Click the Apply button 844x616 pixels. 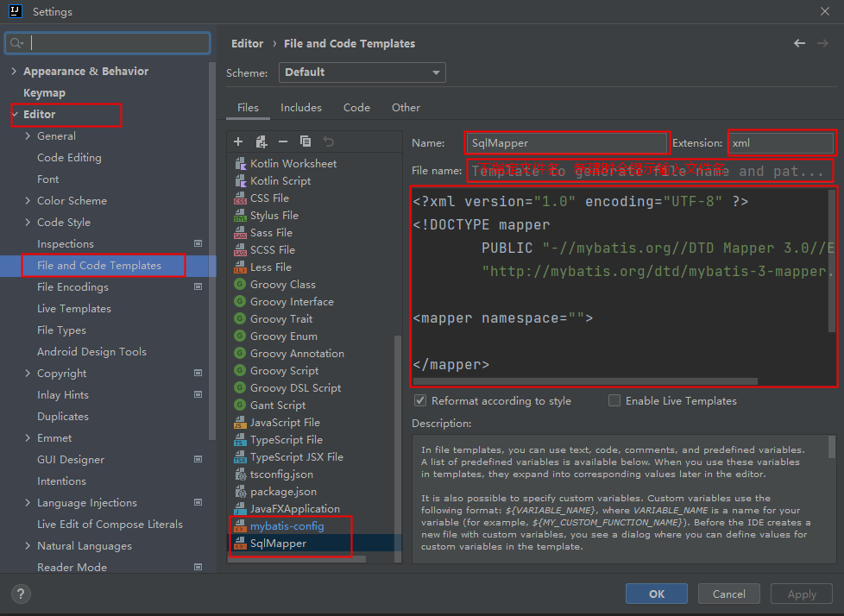point(802,594)
